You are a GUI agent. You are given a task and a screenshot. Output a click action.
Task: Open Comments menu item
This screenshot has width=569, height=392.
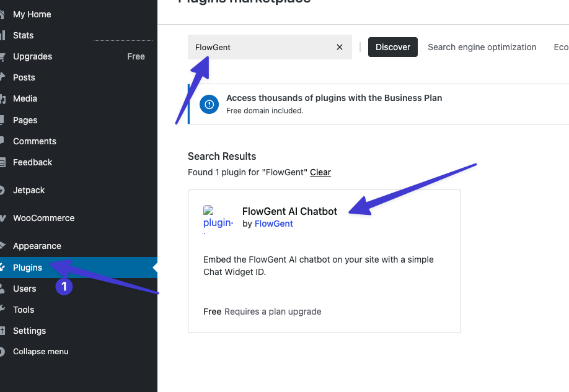[35, 141]
